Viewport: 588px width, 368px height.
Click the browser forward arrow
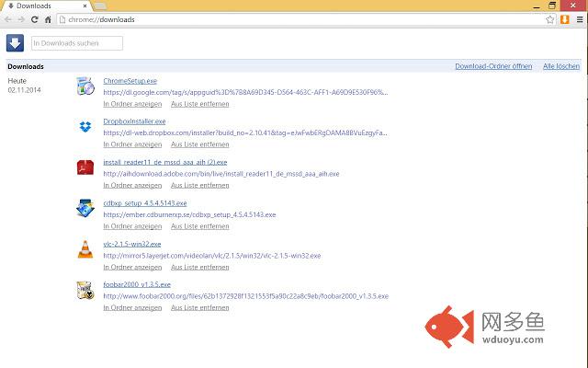click(21, 19)
